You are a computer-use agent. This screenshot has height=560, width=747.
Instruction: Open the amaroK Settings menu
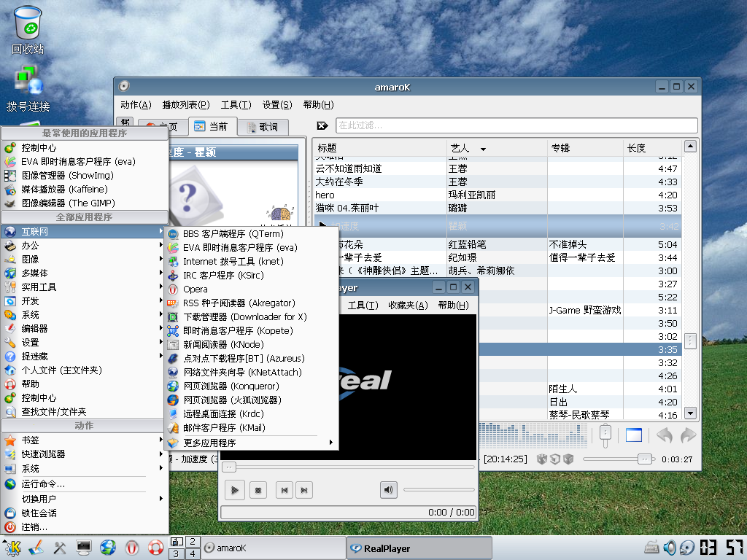pyautogui.click(x=277, y=105)
